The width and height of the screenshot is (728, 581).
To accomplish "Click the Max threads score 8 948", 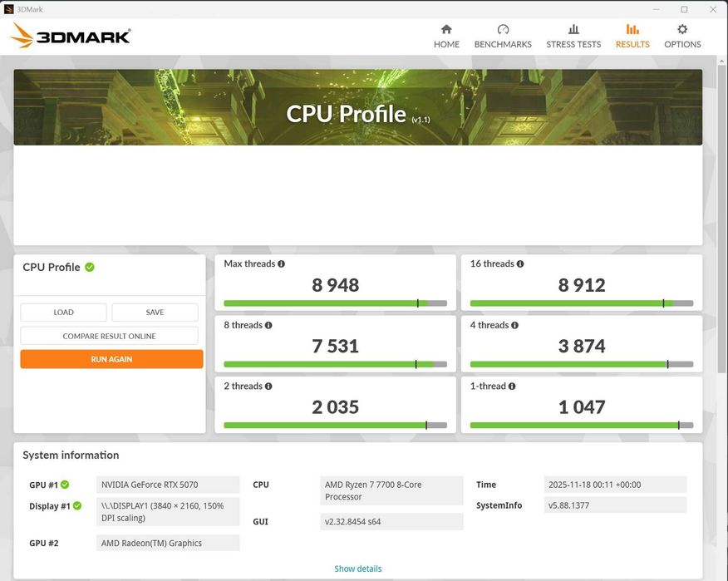I will [335, 285].
